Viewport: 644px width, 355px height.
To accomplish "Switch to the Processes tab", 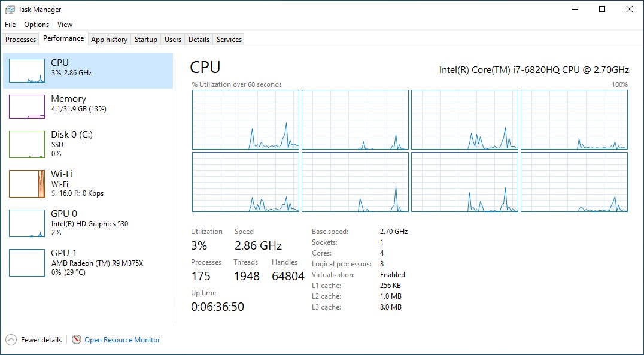I will 21,40.
